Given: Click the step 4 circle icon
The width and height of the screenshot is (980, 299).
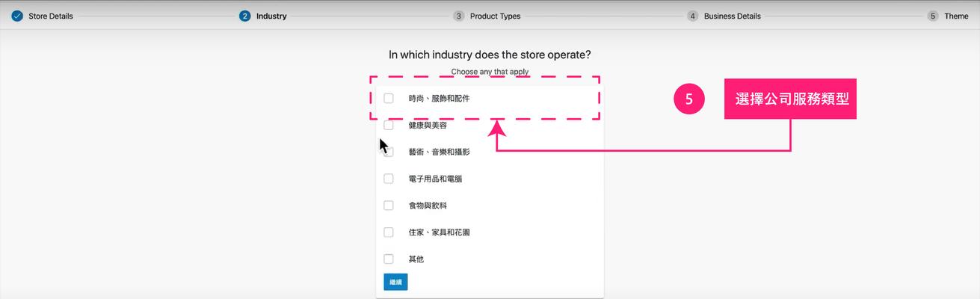Looking at the screenshot, I should [x=693, y=16].
